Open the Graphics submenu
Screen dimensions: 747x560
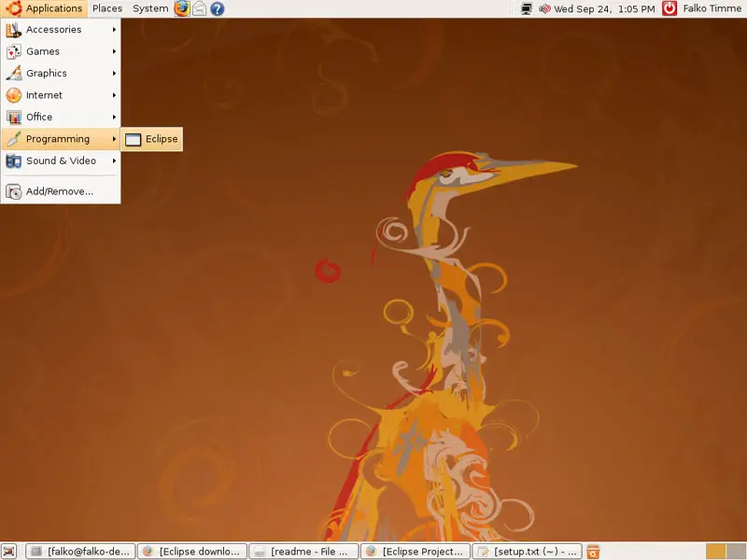[x=61, y=74]
